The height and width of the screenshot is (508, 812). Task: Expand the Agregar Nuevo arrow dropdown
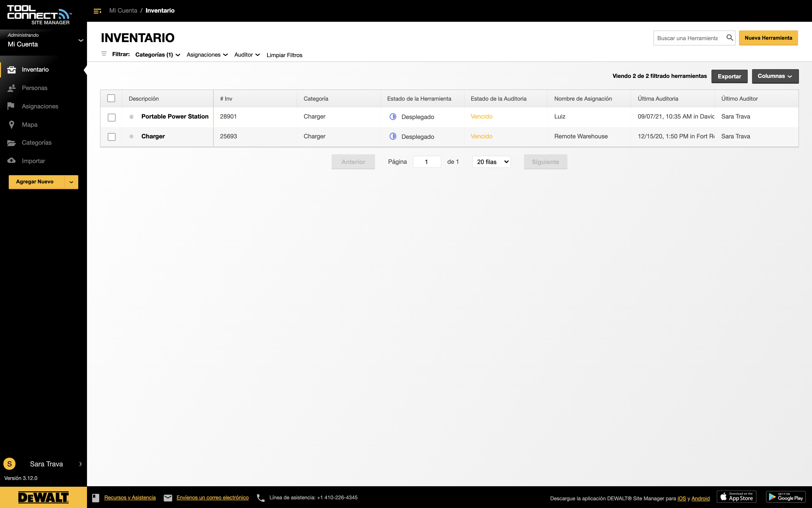tap(71, 182)
